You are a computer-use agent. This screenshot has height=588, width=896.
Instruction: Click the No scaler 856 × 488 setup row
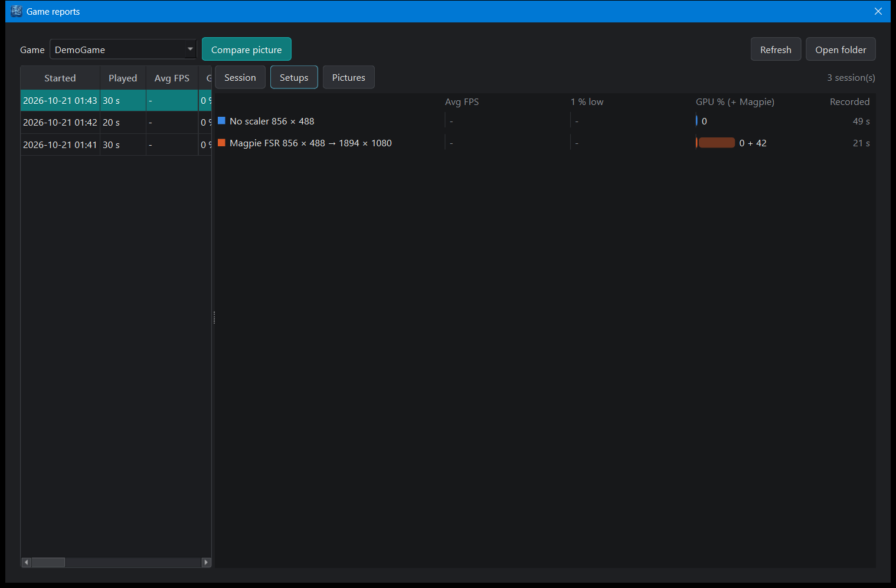(544, 121)
